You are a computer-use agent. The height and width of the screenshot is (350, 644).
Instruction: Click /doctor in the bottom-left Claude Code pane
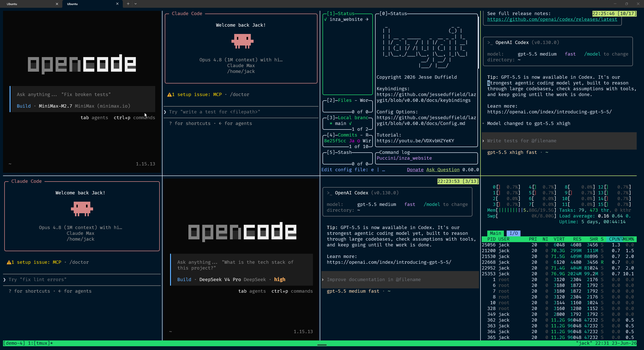pyautogui.click(x=79, y=262)
